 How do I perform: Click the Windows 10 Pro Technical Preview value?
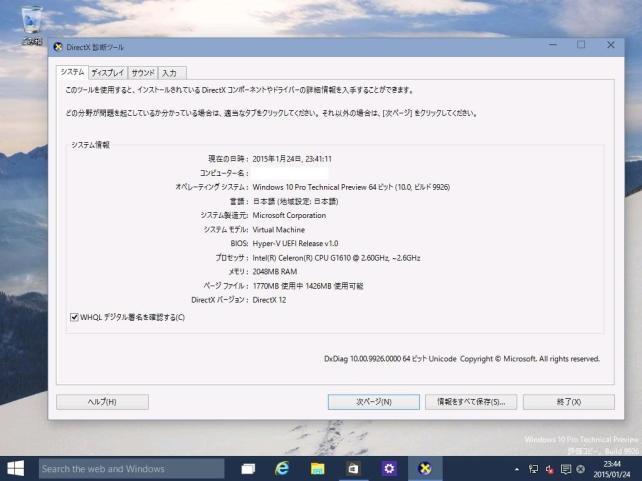point(351,187)
